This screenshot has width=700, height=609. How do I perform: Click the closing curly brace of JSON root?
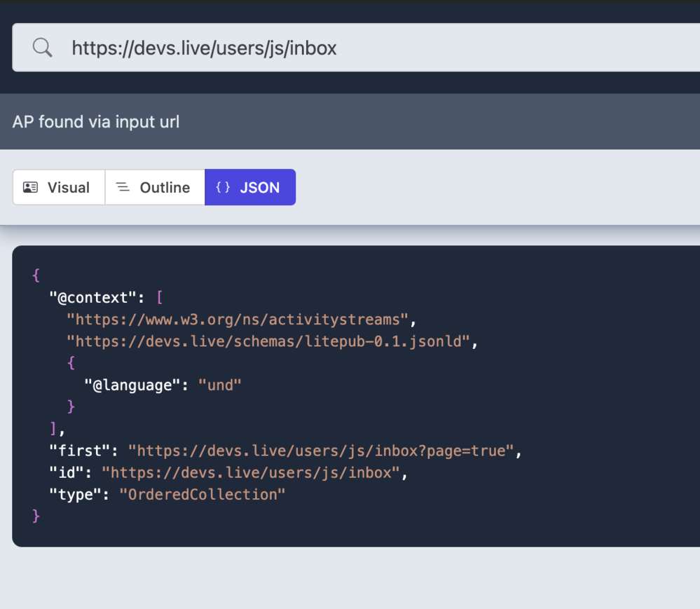pos(36,516)
